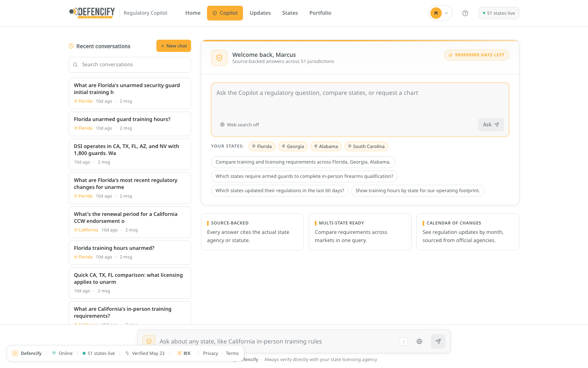
Task: Open Quick CA, TX, FL comparison conversation
Action: (130, 283)
